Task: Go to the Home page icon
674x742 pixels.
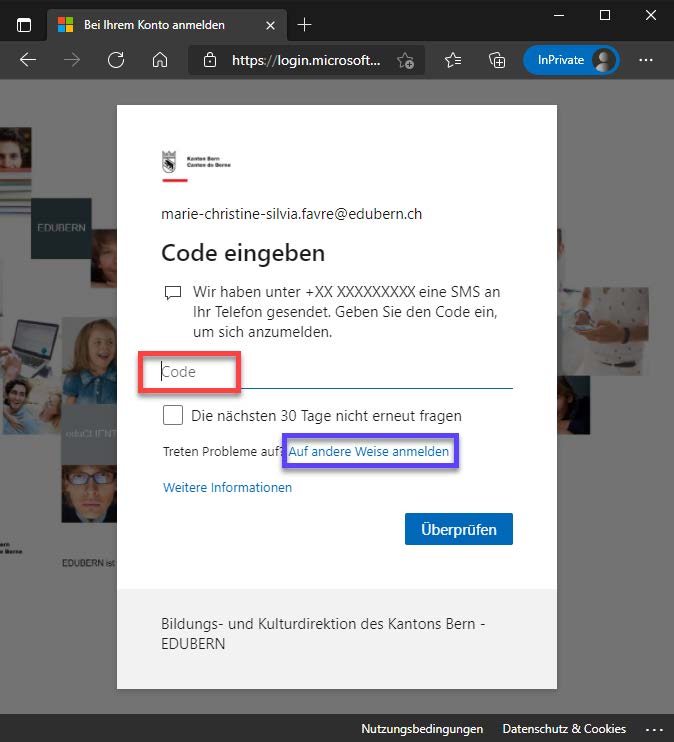Action: (159, 60)
